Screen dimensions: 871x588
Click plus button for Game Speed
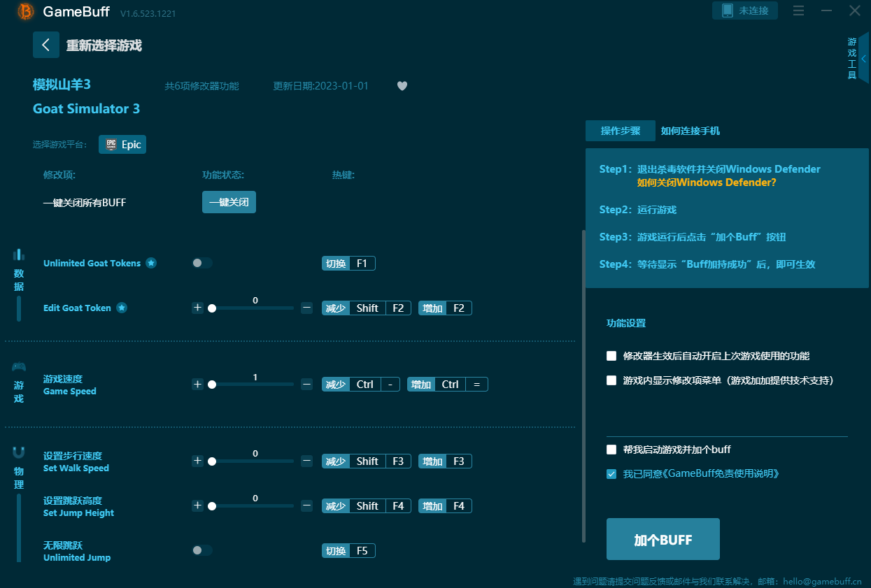(197, 384)
